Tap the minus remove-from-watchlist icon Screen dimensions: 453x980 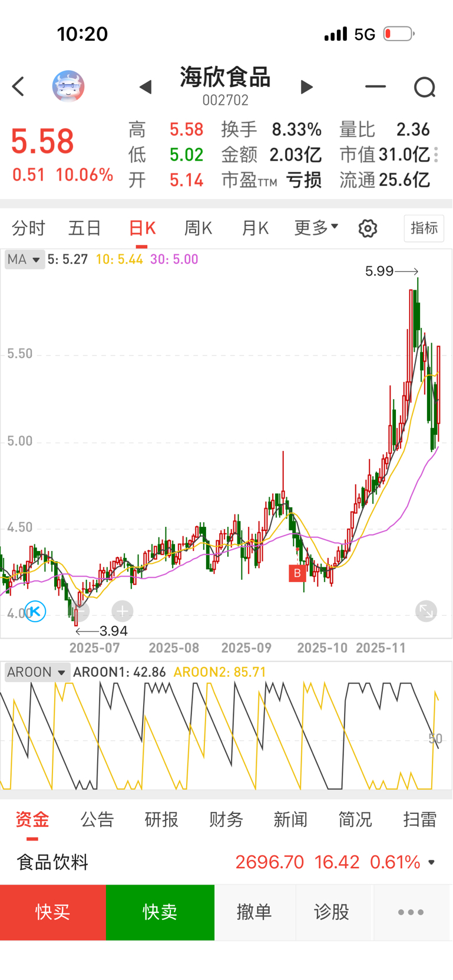[x=375, y=87]
